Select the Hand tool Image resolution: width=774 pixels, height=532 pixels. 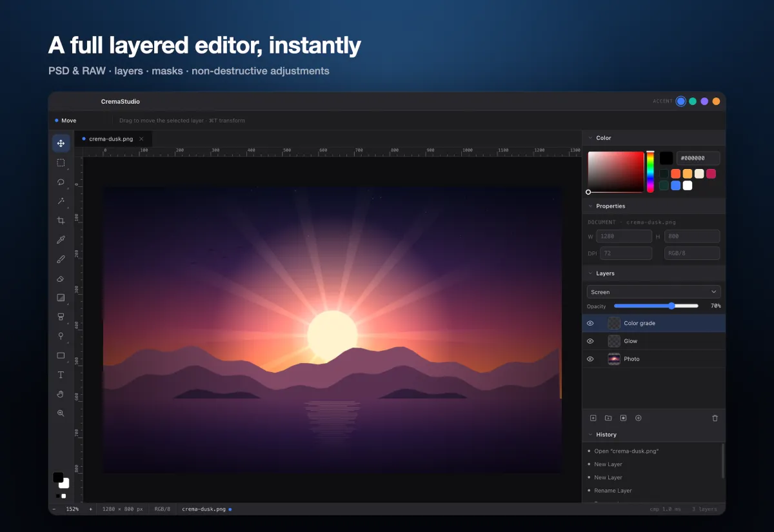click(x=61, y=394)
